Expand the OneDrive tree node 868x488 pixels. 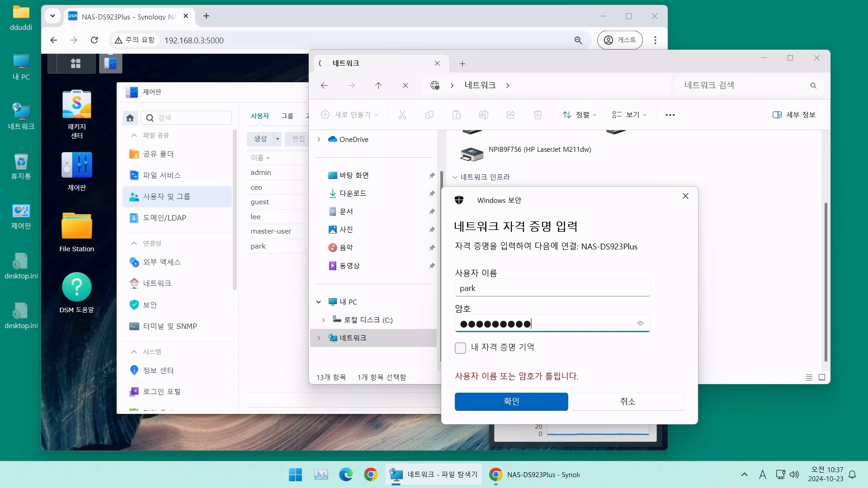319,139
